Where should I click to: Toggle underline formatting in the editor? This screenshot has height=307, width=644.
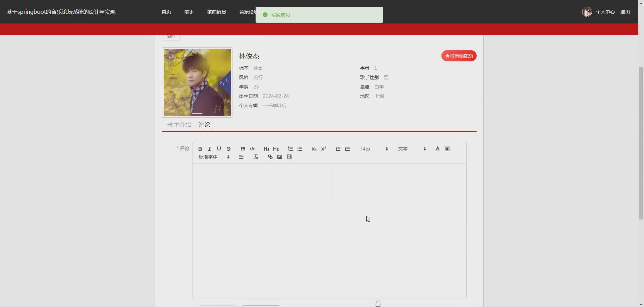coord(219,149)
